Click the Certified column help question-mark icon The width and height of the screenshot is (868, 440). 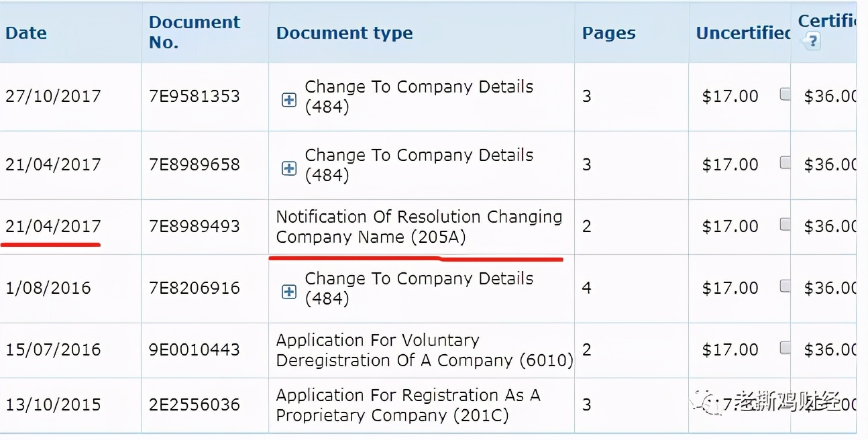pos(812,42)
